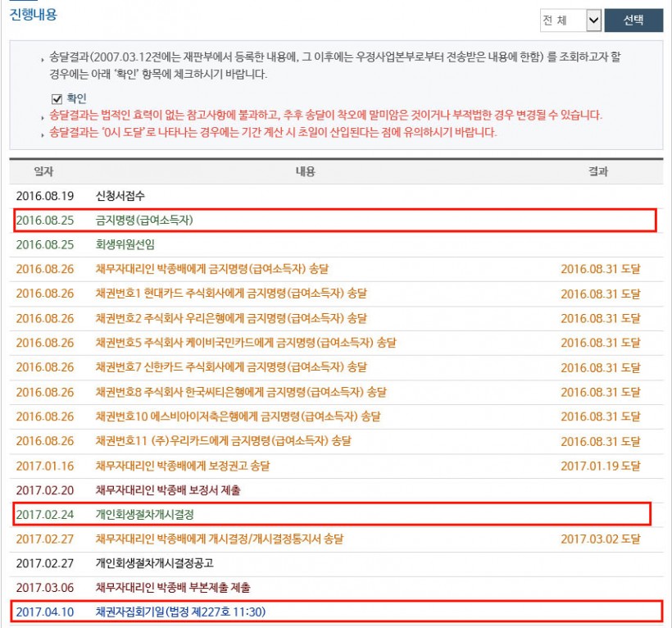Click the 채권번호7 신한카드 주식회사 row

[x=336, y=367]
